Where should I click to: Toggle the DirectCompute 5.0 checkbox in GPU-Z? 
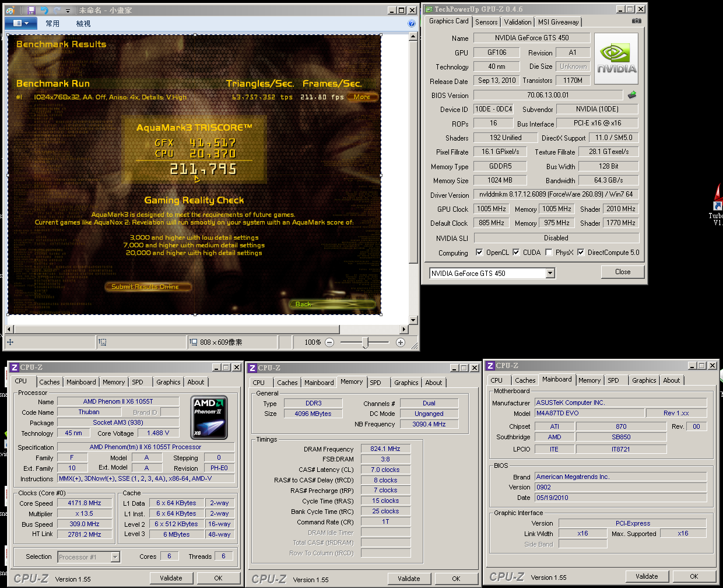click(581, 253)
